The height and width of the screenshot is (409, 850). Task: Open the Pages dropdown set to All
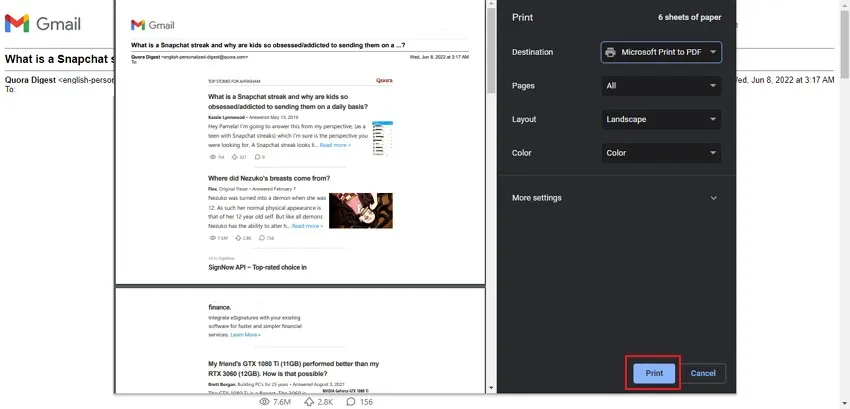click(x=660, y=86)
